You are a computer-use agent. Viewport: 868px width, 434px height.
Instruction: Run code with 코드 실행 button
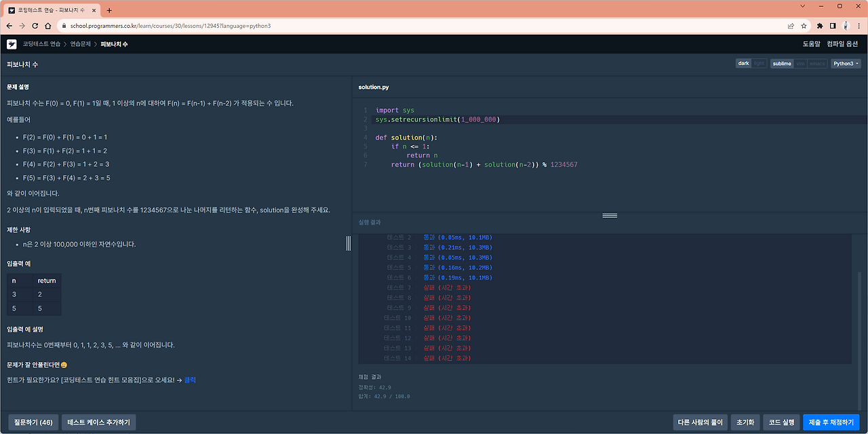click(781, 422)
